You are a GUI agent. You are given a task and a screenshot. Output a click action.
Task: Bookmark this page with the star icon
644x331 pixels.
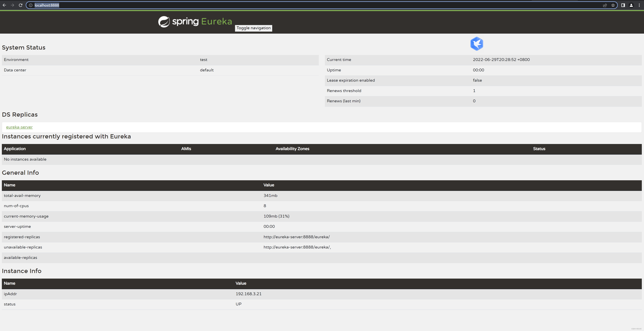pos(613,5)
